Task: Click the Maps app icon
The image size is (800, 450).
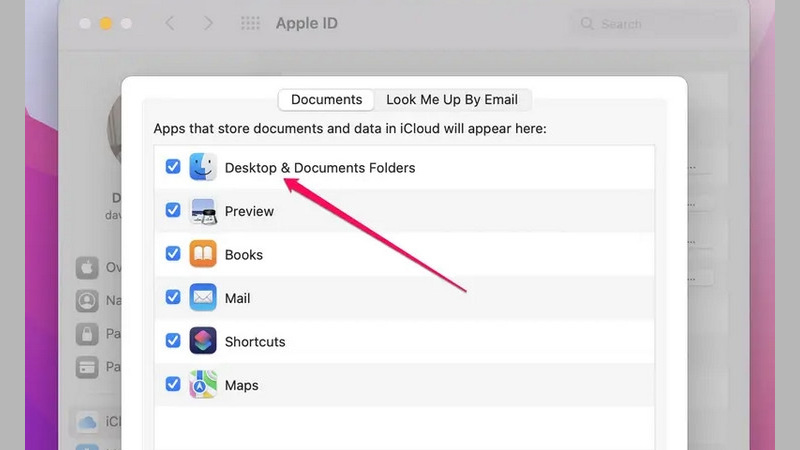Action: coord(203,384)
